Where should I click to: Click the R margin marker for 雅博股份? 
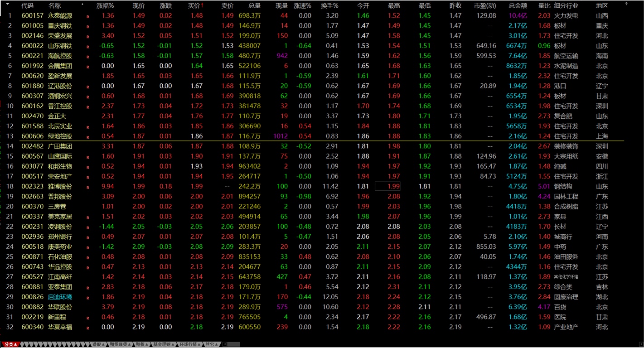tap(88, 187)
